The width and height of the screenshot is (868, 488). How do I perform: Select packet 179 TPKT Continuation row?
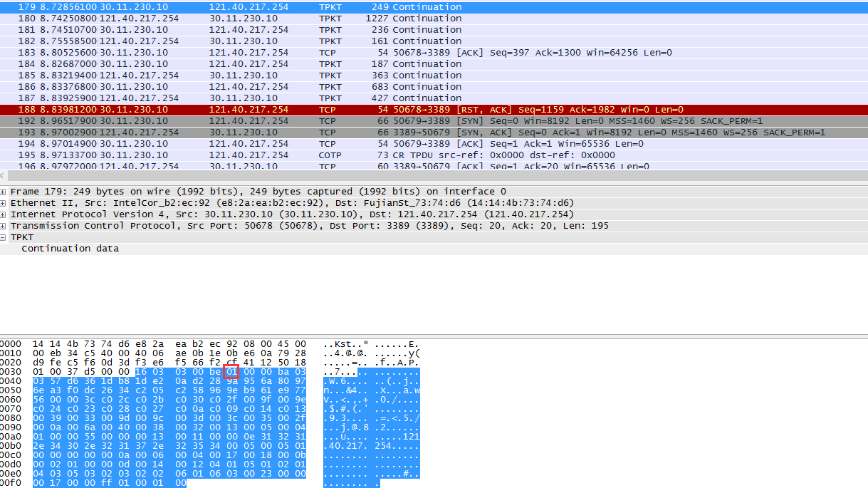434,6
